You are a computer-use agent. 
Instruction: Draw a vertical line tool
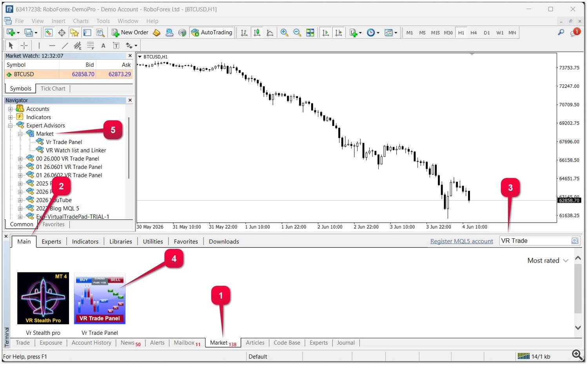point(39,45)
